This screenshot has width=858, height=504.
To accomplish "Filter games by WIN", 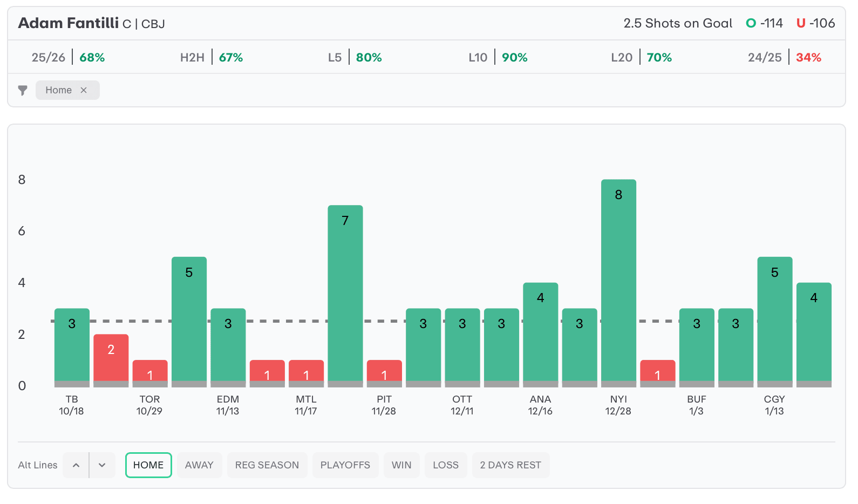I will [x=401, y=465].
